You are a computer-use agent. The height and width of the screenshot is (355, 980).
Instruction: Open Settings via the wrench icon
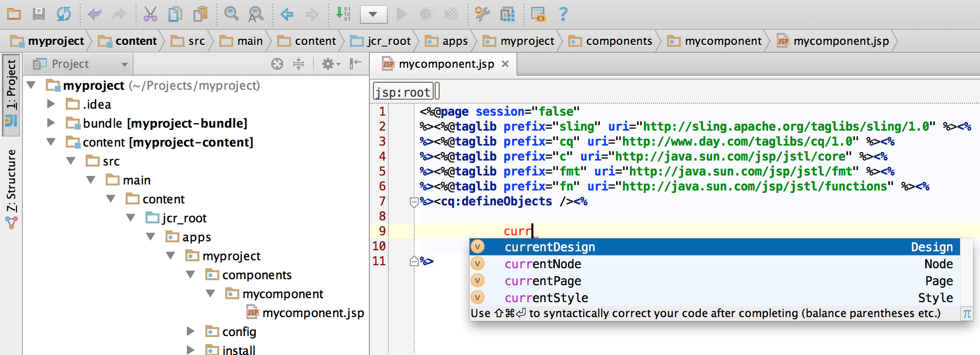click(x=482, y=14)
